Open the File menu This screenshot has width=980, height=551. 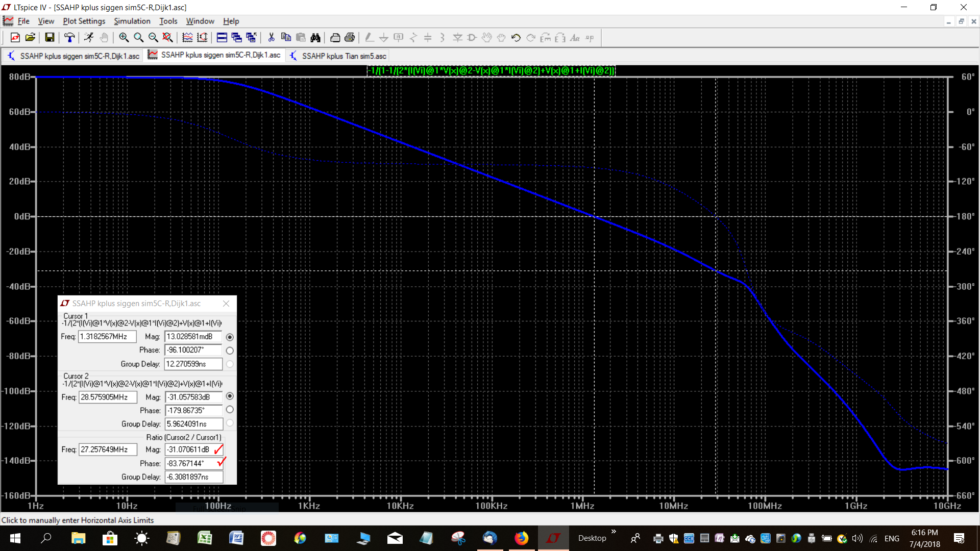pos(23,21)
